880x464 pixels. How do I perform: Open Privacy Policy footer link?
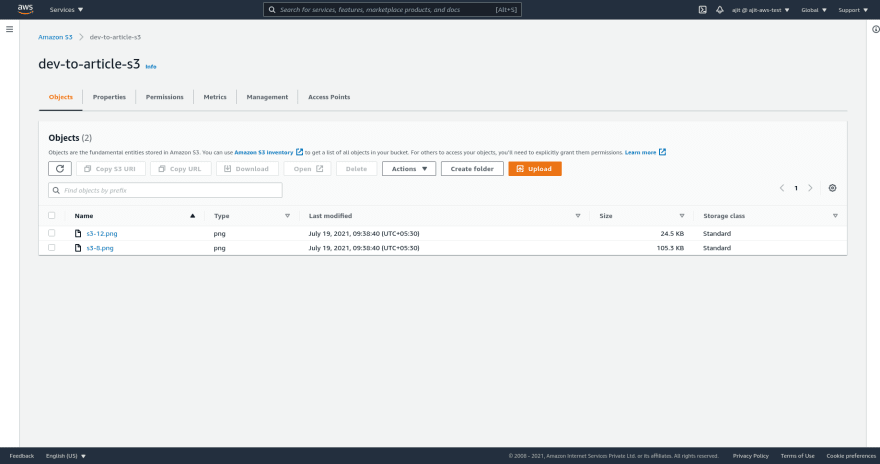pyautogui.click(x=750, y=456)
